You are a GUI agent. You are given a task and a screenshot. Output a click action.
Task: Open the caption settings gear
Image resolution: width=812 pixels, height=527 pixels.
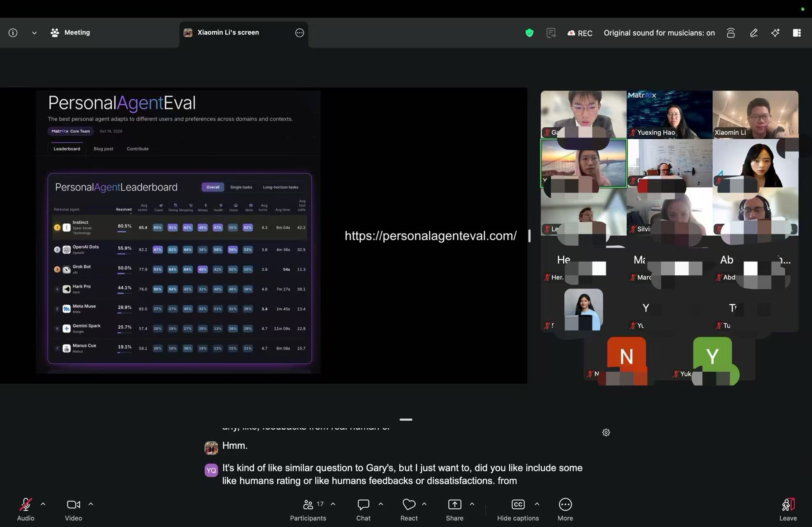point(606,432)
